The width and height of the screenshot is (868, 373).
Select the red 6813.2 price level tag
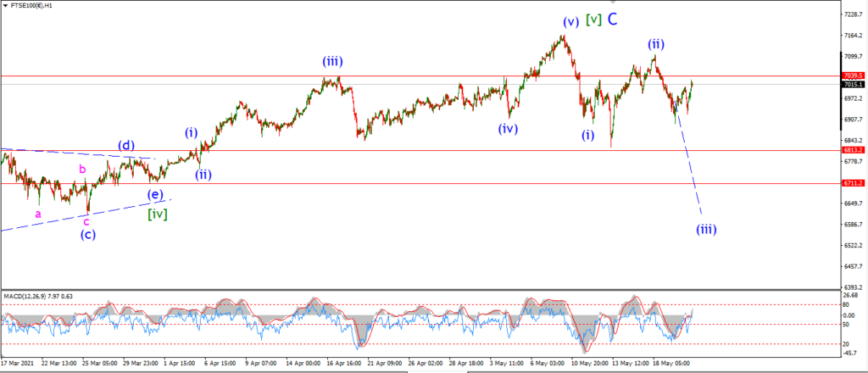tap(853, 150)
